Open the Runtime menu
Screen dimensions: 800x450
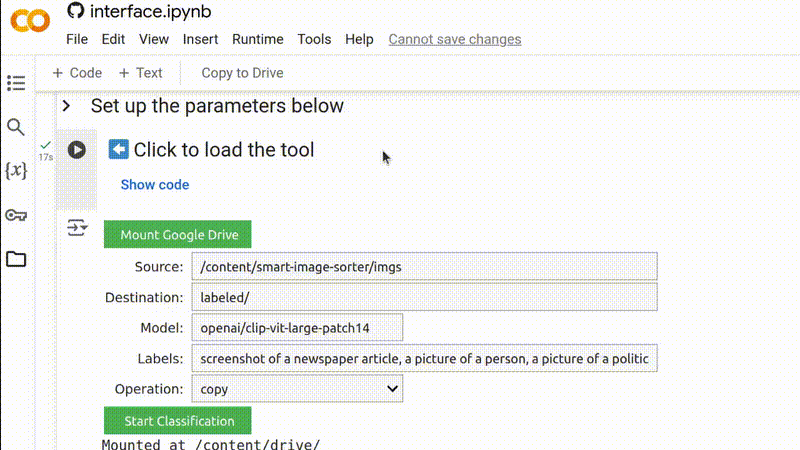[258, 39]
